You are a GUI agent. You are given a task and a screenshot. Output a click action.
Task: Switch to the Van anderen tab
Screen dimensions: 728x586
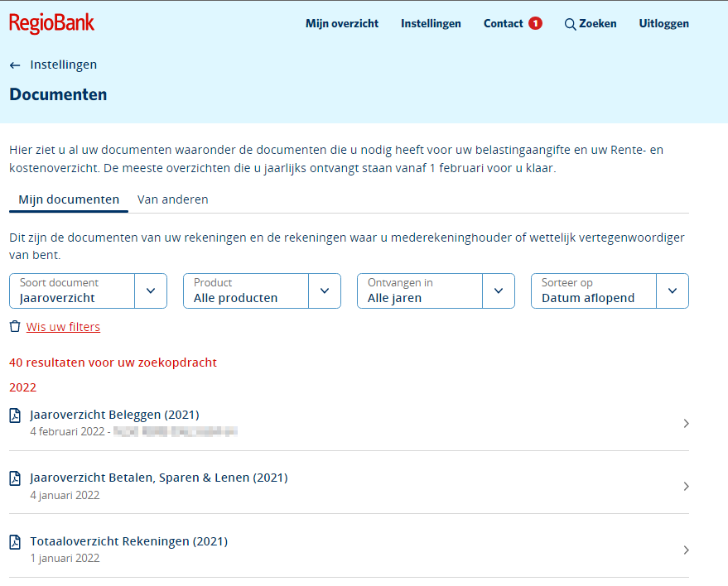(172, 199)
